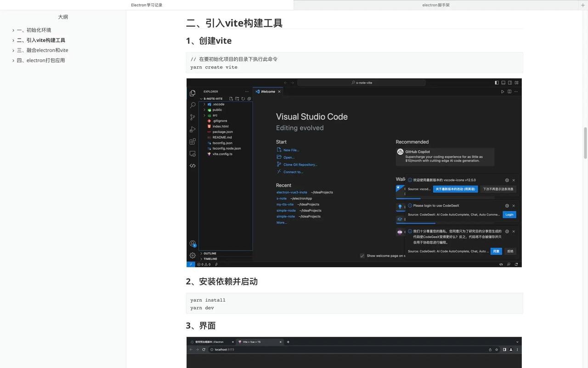Click package.json in the file tree
The height and width of the screenshot is (368, 588).
(222, 132)
